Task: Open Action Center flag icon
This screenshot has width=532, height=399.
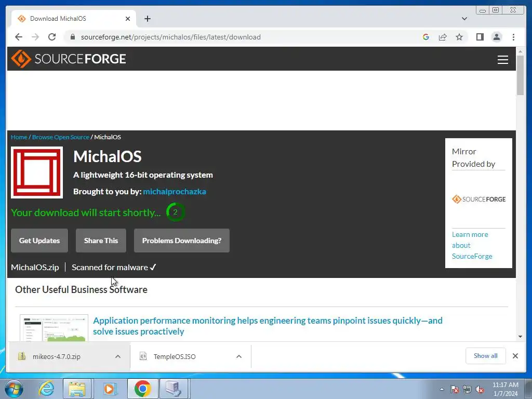Action: point(454,389)
